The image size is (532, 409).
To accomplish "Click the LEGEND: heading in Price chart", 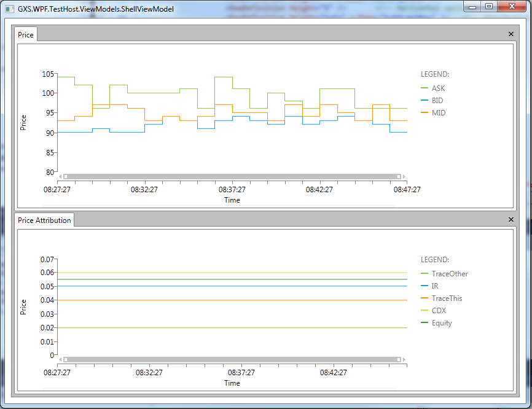I will click(x=435, y=74).
